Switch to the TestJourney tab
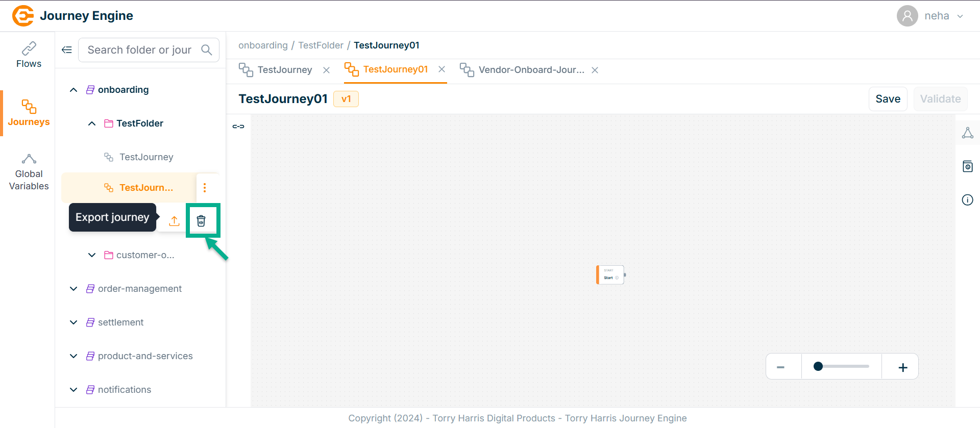This screenshot has width=980, height=428. (x=284, y=70)
